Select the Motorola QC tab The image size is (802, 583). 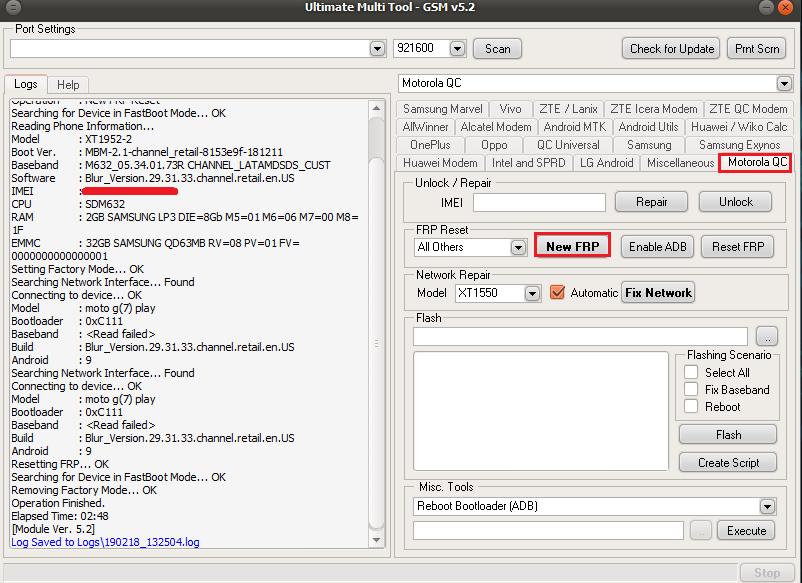click(756, 162)
